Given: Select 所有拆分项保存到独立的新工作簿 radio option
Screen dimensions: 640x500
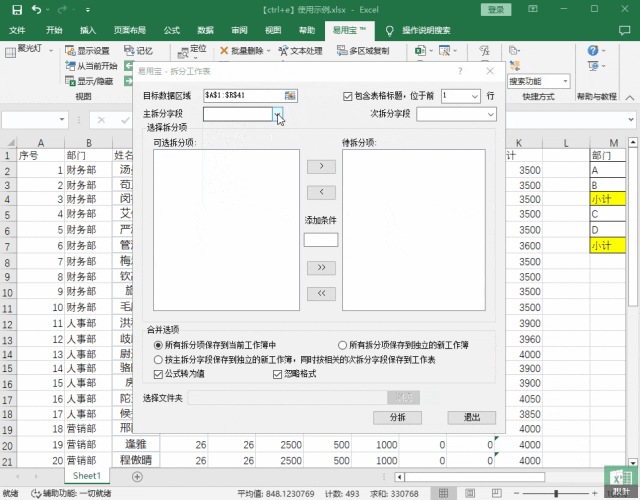Looking at the screenshot, I should click(342, 345).
